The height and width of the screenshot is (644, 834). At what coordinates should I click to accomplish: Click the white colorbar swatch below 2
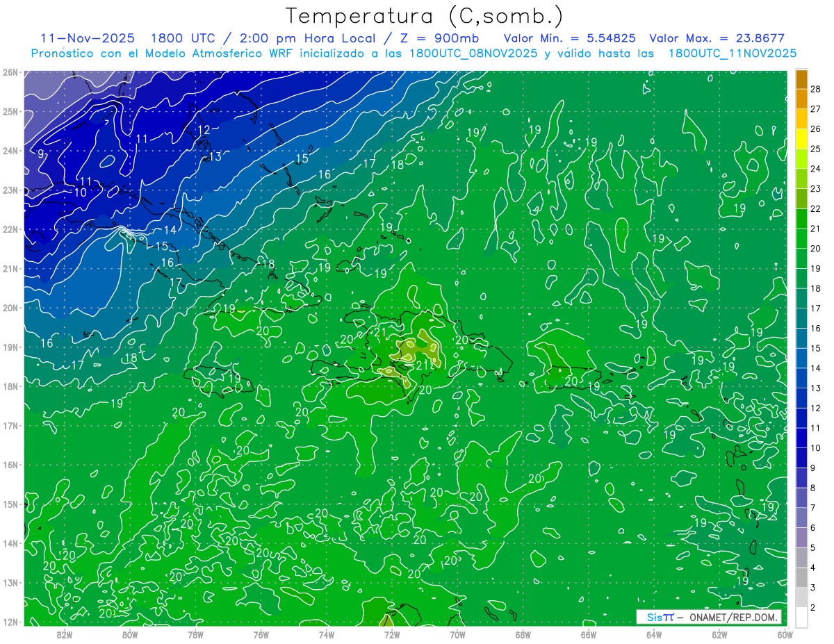[801, 616]
